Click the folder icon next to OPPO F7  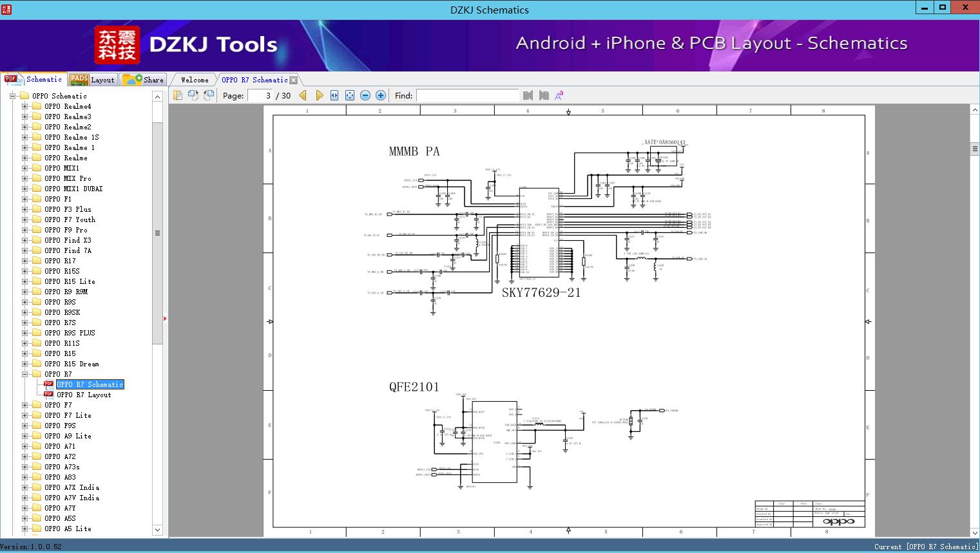pyautogui.click(x=37, y=405)
